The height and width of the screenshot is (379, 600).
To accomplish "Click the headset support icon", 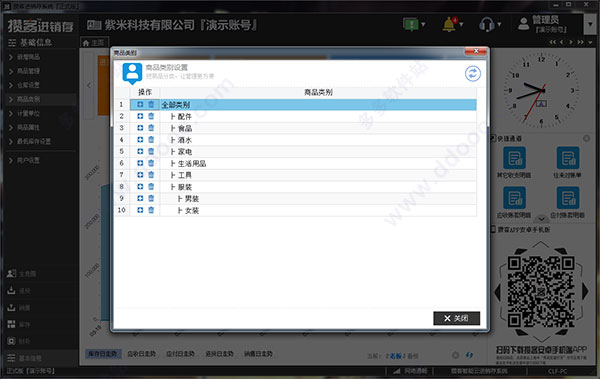I will coord(487,25).
